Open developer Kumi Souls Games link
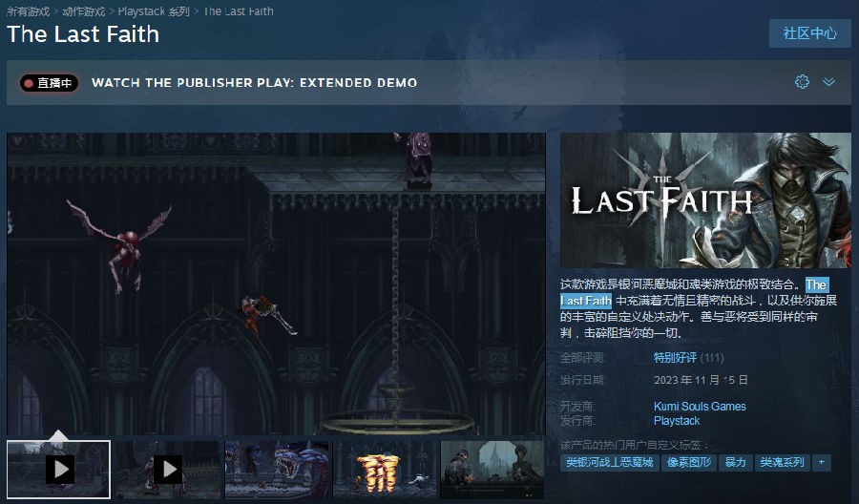This screenshot has height=504, width=859. (x=700, y=407)
